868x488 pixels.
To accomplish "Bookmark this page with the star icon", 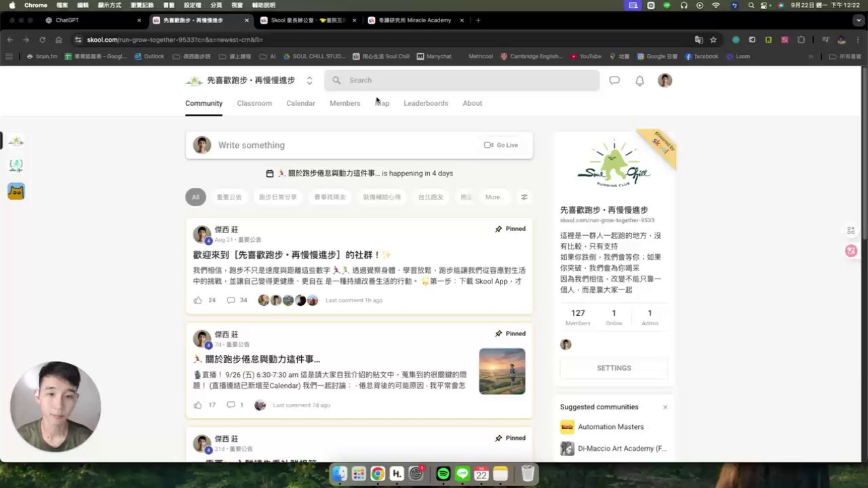I will coord(713,40).
